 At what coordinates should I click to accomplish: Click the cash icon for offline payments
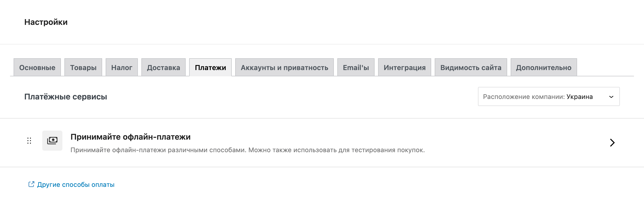[x=52, y=141]
